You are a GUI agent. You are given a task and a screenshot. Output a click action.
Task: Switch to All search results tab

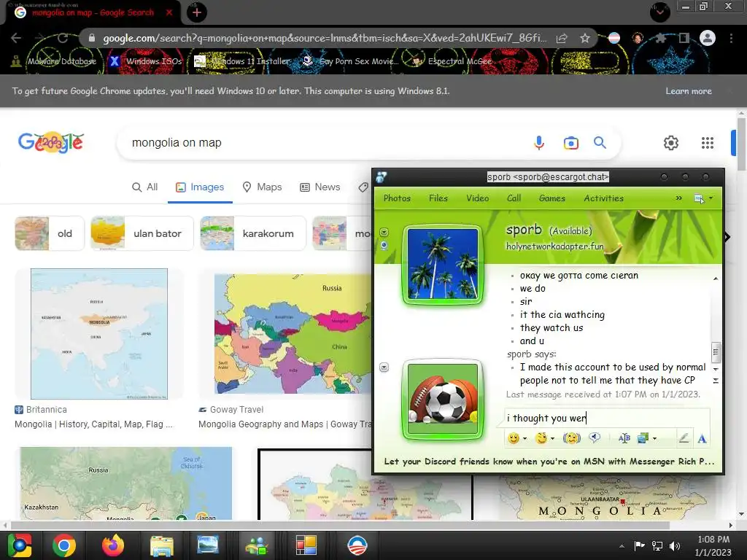[x=145, y=187]
